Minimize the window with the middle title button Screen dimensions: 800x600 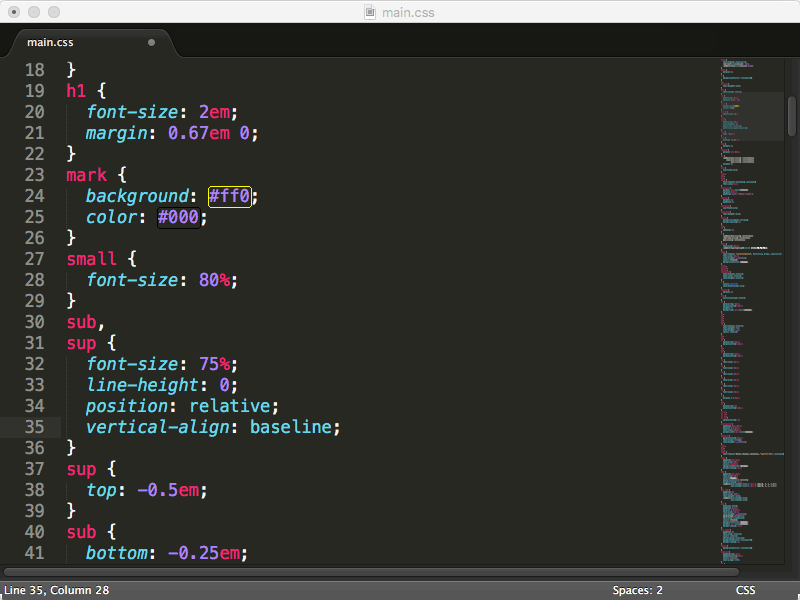pos(34,13)
